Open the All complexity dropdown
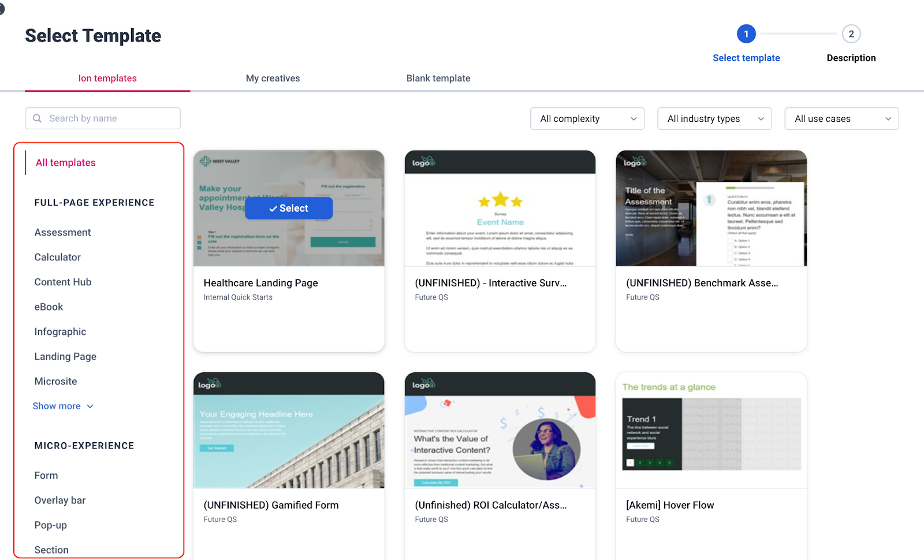924x560 pixels. [x=587, y=118]
